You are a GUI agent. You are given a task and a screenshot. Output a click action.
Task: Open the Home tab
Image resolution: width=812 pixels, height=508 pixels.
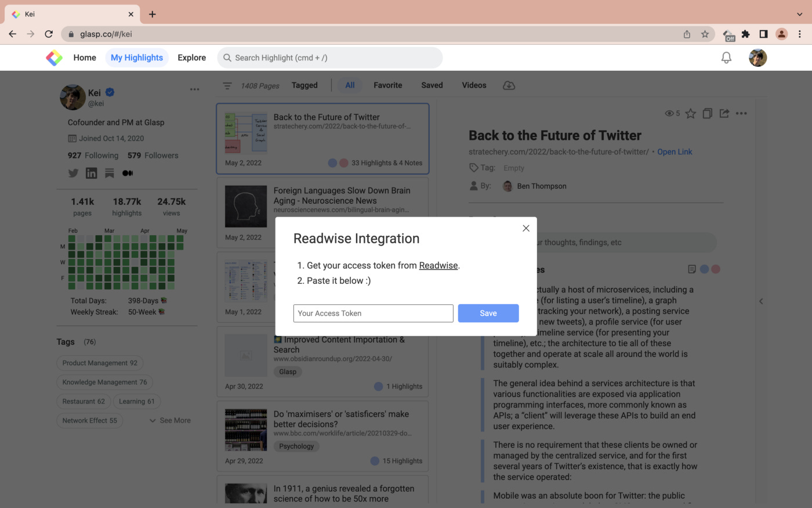[85, 57]
